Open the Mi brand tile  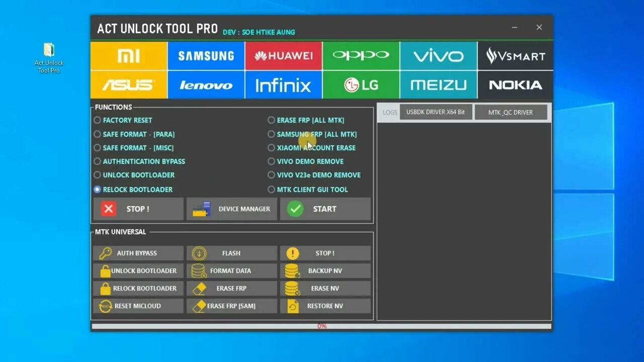pos(129,56)
